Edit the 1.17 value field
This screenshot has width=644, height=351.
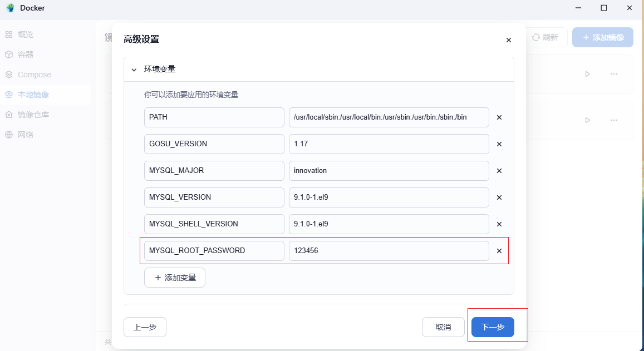[389, 144]
